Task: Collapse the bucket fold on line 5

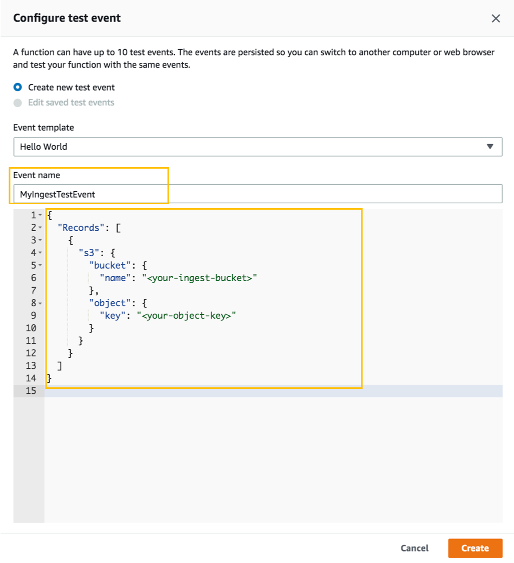Action: click(40, 265)
